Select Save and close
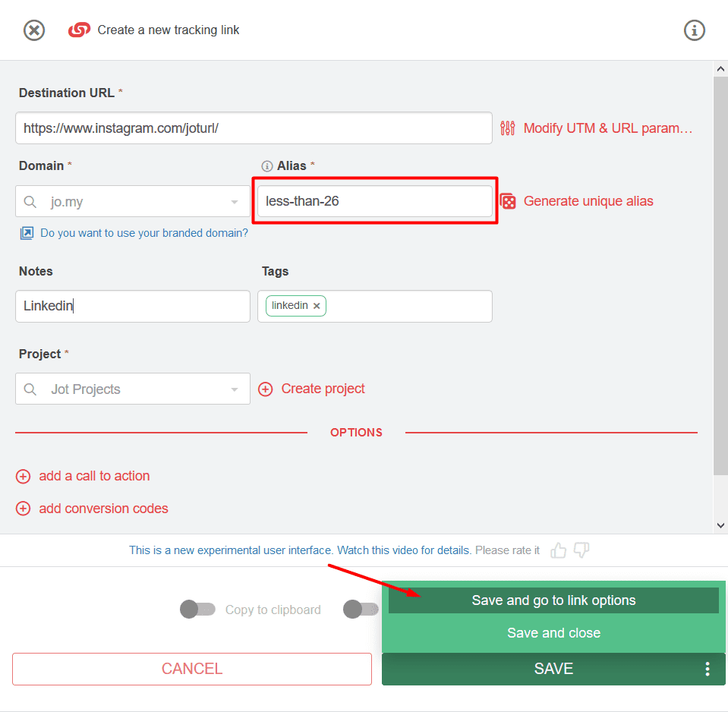The width and height of the screenshot is (728, 712). [553, 632]
